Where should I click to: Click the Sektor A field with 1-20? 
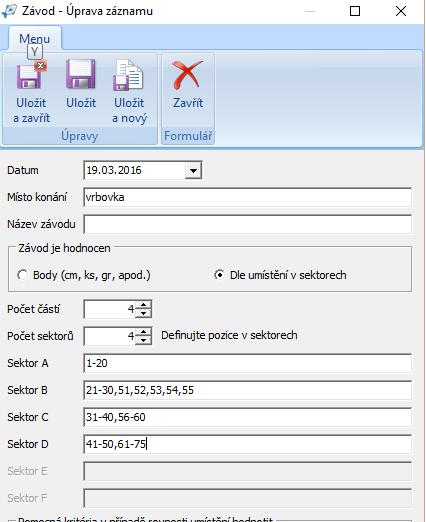[248, 363]
